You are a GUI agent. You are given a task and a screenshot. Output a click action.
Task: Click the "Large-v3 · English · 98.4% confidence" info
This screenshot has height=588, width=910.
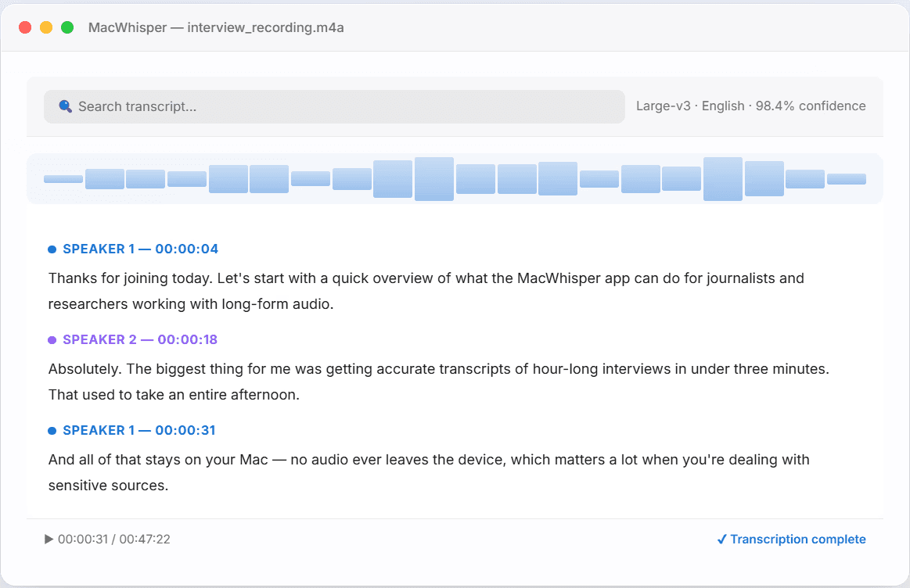pos(751,106)
